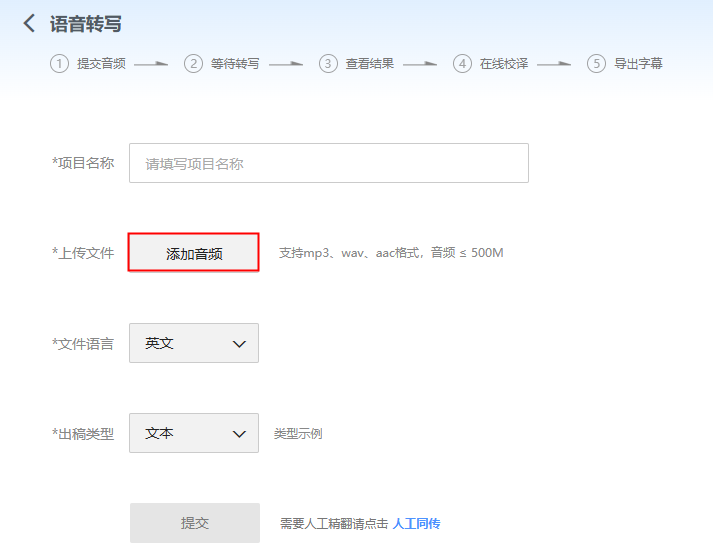The image size is (713, 558).
Task: Go to the 查看结果 step
Action: (370, 64)
